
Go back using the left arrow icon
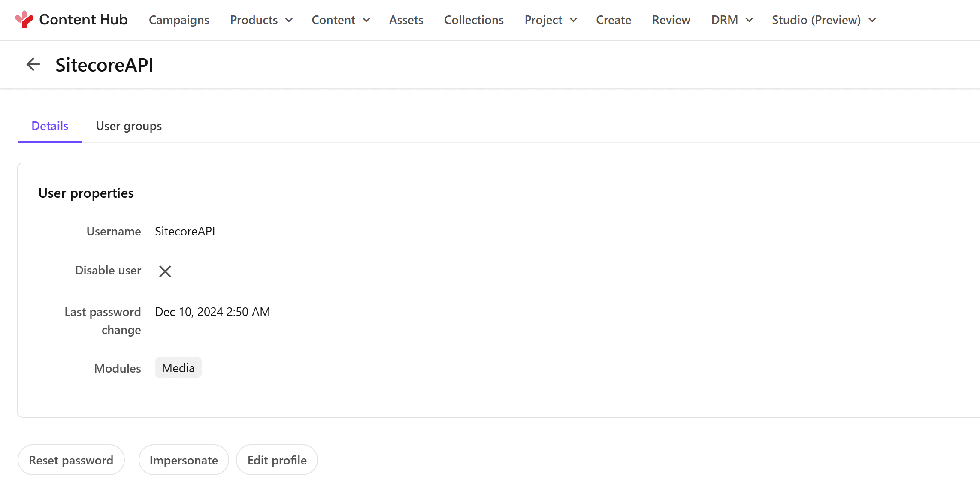(33, 65)
